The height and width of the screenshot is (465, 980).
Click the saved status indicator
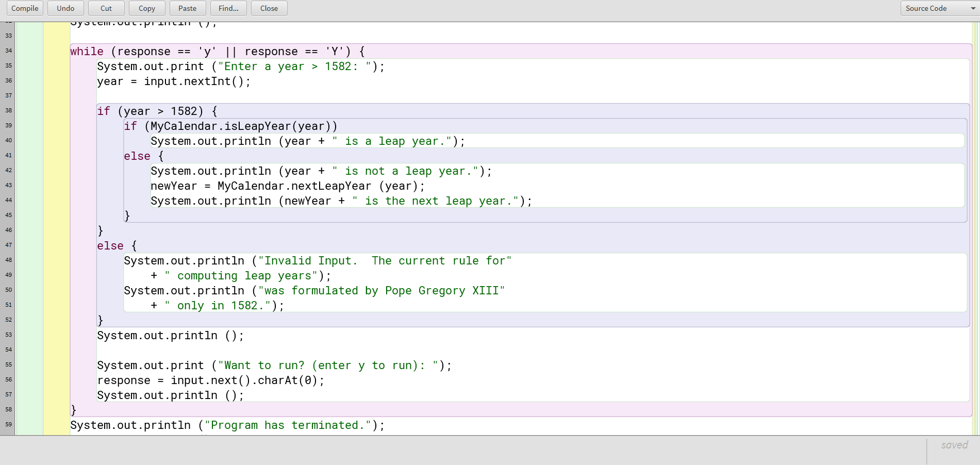pos(954,445)
